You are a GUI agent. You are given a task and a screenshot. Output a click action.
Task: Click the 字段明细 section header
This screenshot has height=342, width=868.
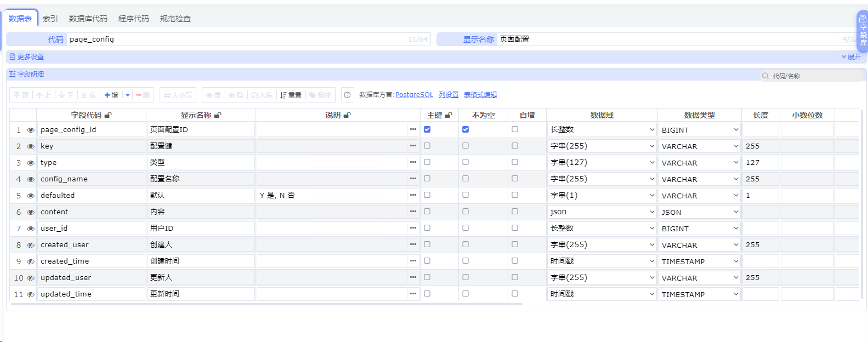26,74
